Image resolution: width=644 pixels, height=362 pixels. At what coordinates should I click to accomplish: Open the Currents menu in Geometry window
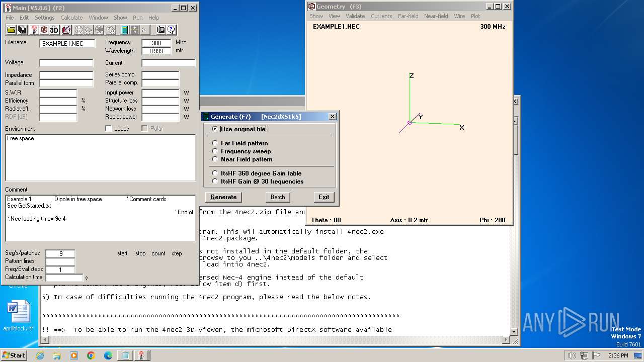(x=381, y=16)
